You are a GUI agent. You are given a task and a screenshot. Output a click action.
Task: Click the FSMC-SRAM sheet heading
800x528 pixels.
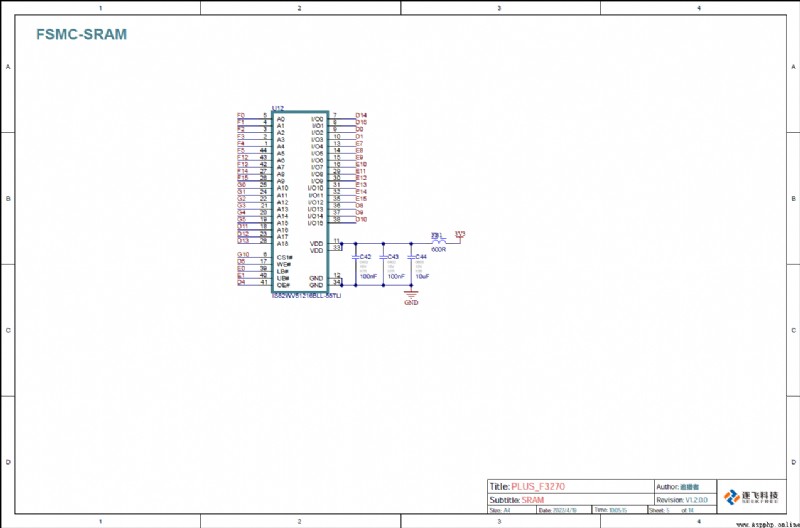tap(81, 34)
